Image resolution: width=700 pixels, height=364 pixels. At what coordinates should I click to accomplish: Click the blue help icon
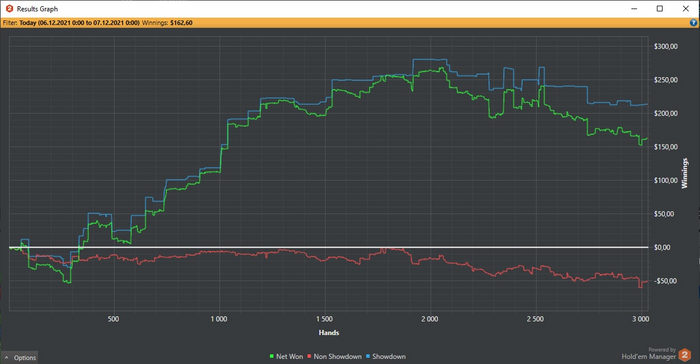(x=694, y=23)
